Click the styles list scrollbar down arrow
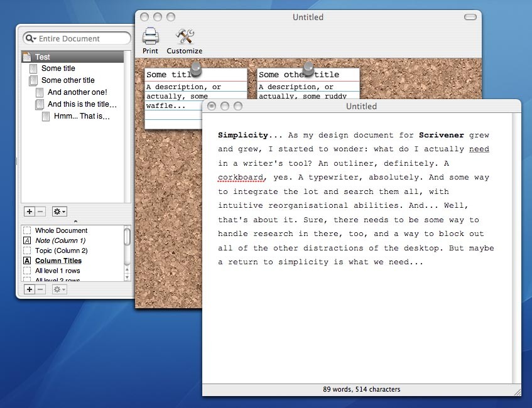This screenshot has width=532, height=408. 128,276
